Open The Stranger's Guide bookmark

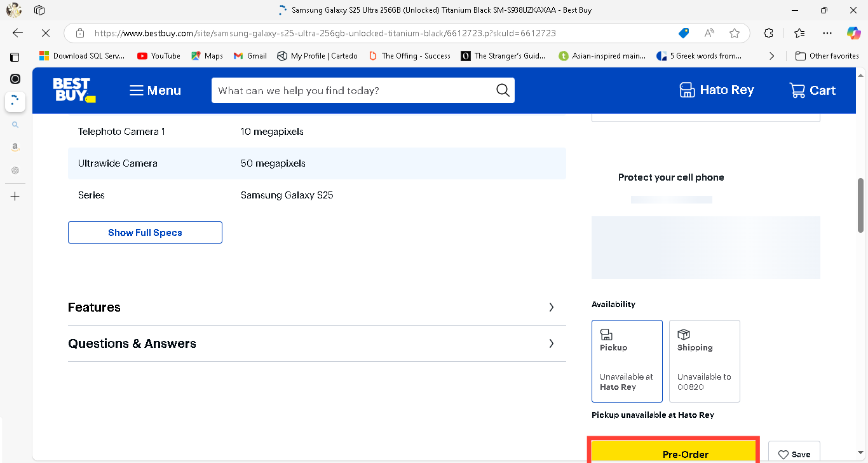click(x=503, y=56)
